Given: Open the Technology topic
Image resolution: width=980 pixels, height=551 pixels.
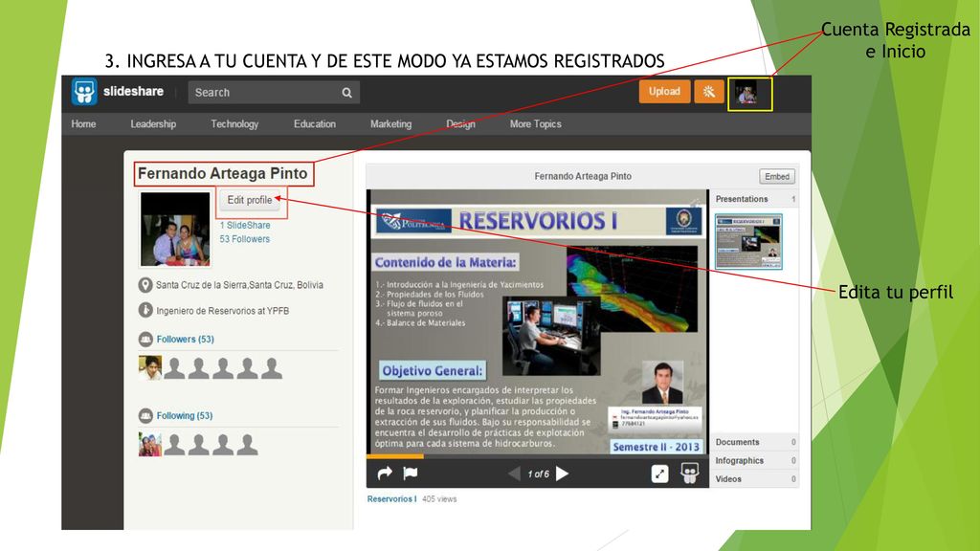Looking at the screenshot, I should coord(234,123).
